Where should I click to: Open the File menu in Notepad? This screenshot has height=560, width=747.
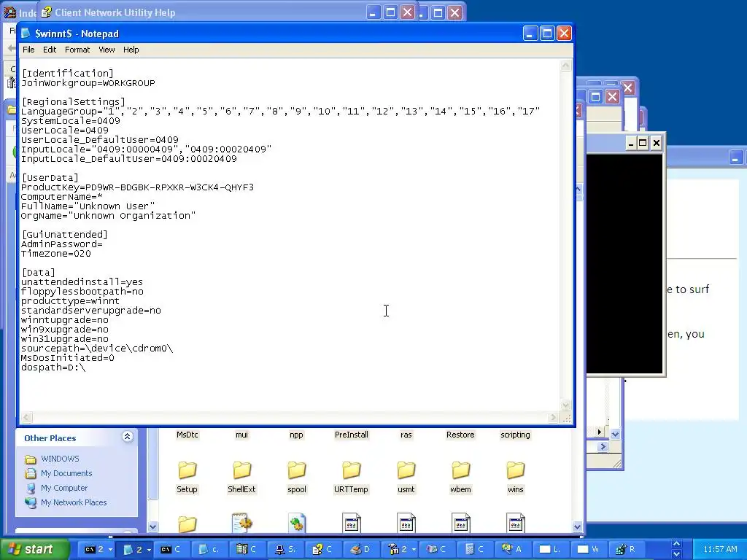(28, 50)
